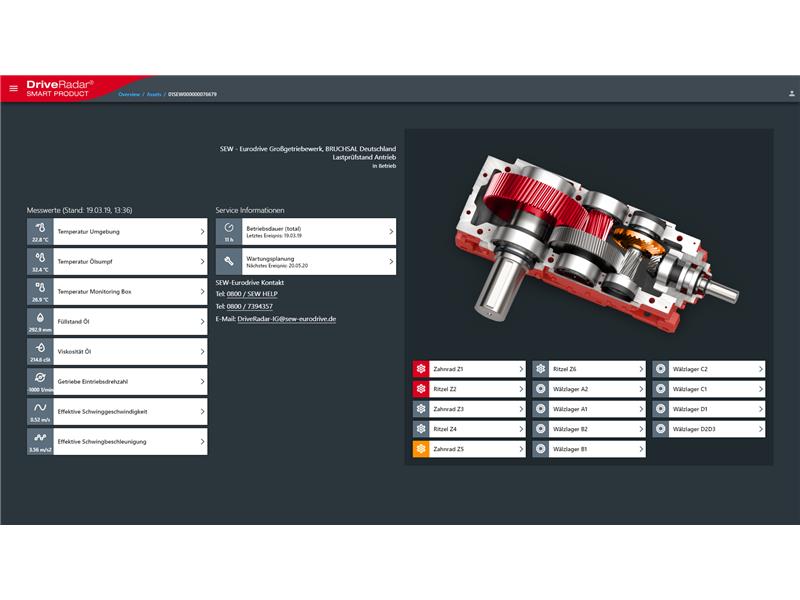Click the Ritzel Z4 label

click(x=445, y=429)
